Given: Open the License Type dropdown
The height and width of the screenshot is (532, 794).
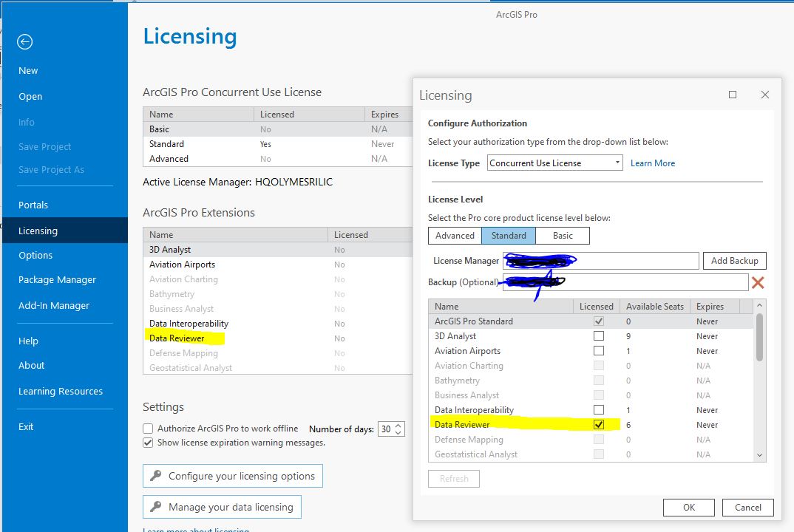Looking at the screenshot, I should (x=617, y=163).
